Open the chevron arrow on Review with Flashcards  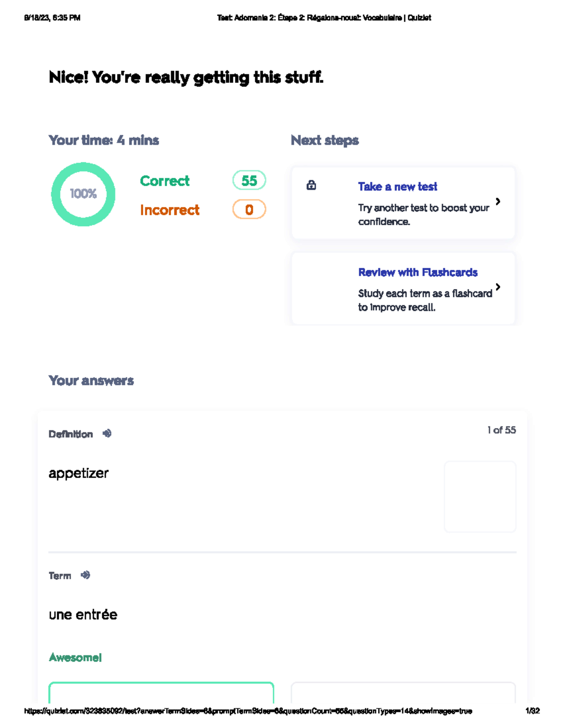498,287
